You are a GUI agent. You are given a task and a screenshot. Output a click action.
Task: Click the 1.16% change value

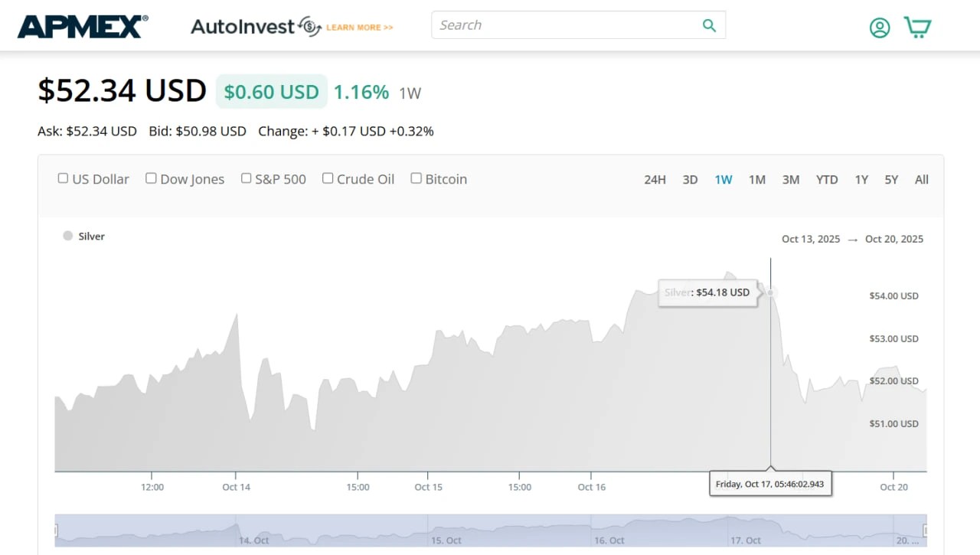361,92
